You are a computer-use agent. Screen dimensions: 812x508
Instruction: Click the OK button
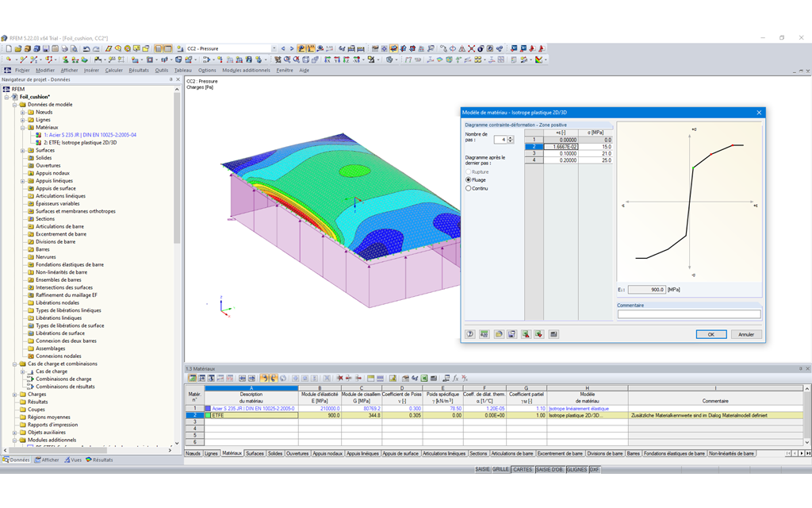click(711, 334)
